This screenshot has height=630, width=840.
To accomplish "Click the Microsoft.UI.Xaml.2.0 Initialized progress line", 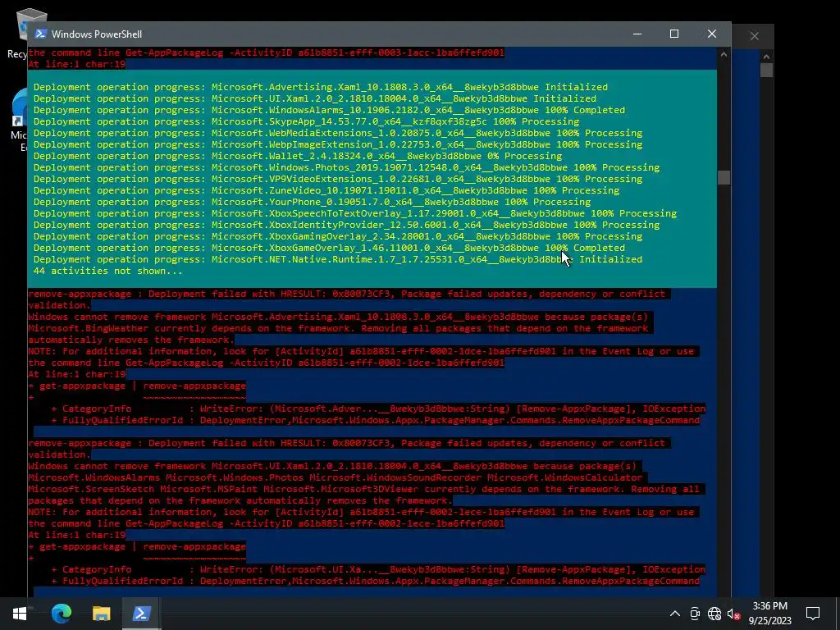I will 314,98.
